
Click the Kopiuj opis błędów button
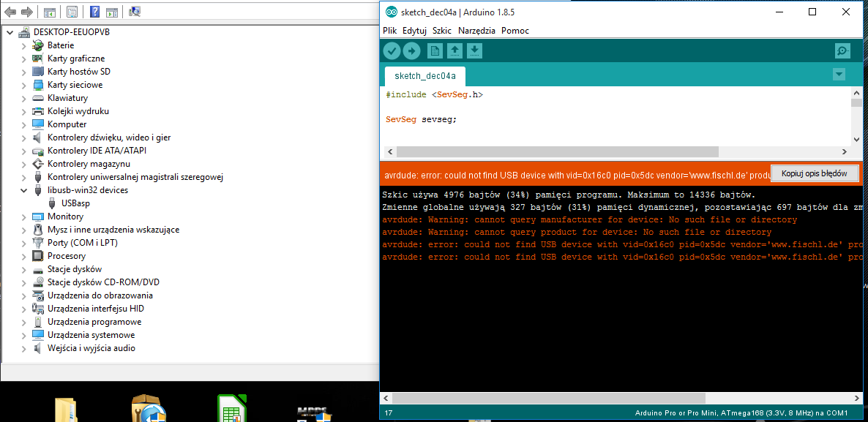point(814,173)
